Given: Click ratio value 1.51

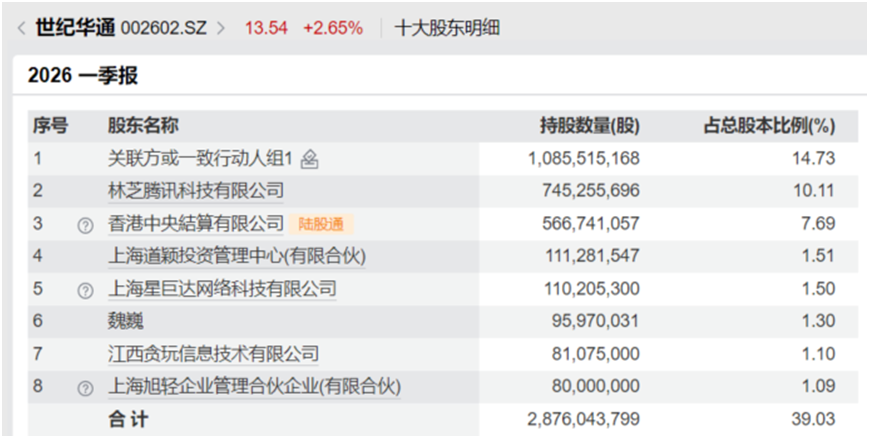Looking at the screenshot, I should click(x=818, y=256).
